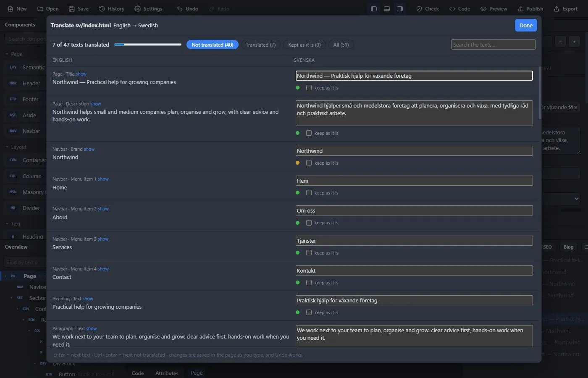Image resolution: width=588 pixels, height=378 pixels.
Task: Show the Translated (7) filter
Action: pos(260,45)
